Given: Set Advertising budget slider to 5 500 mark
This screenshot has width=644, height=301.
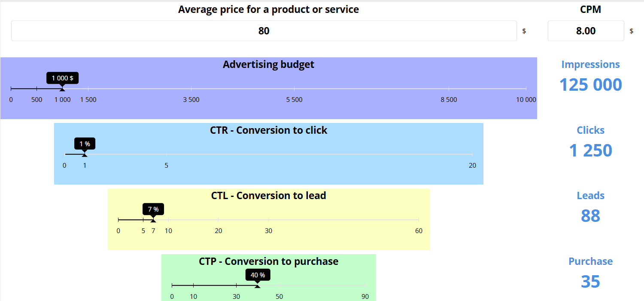Looking at the screenshot, I should point(294,89).
